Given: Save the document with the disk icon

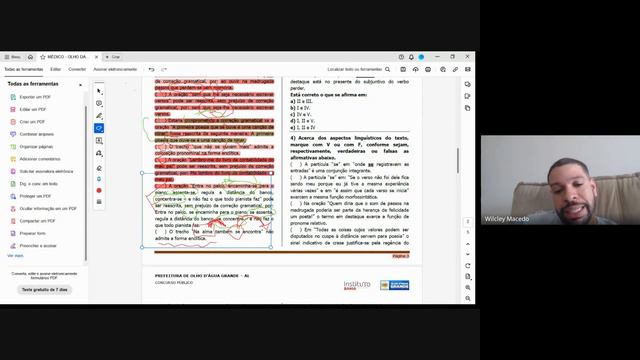Looking at the screenshot, I should [403, 69].
